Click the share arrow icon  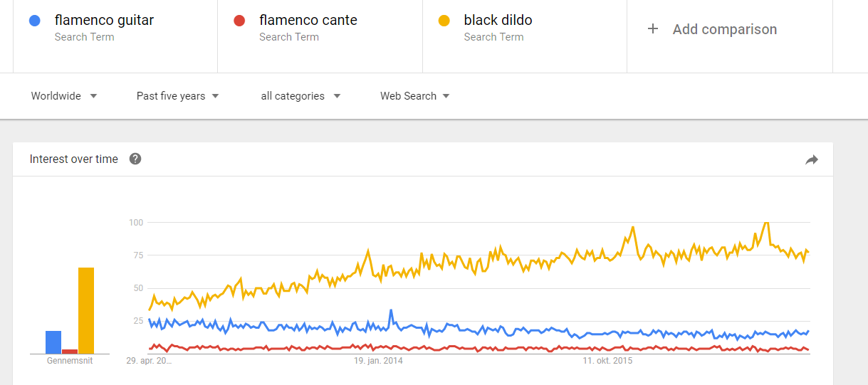[x=812, y=160]
